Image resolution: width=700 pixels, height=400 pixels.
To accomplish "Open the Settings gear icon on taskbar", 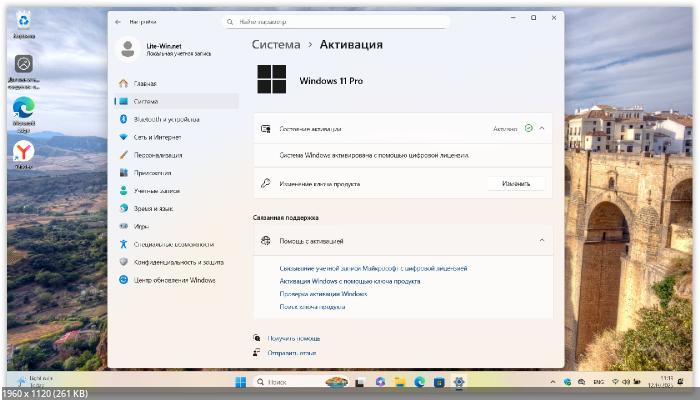I will [459, 382].
